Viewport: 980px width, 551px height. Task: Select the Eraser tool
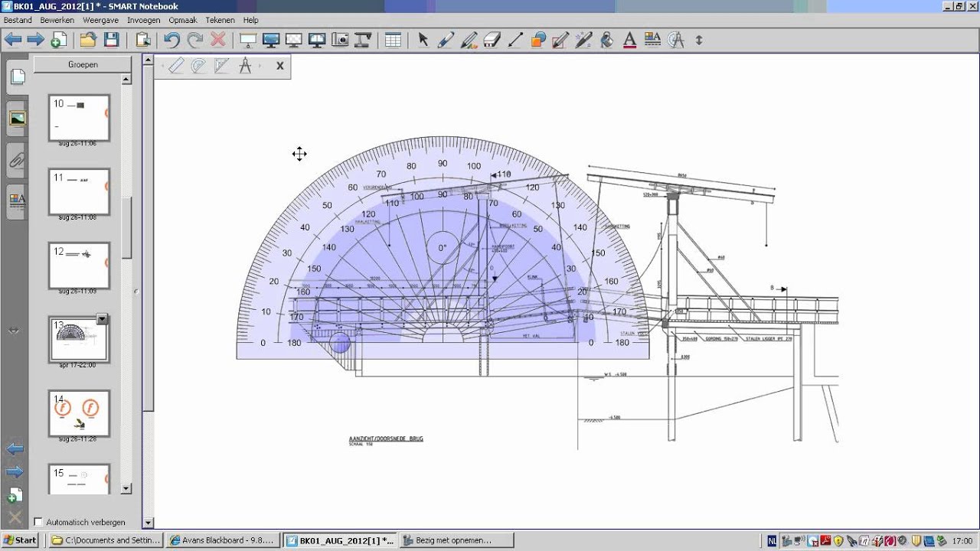coord(492,40)
